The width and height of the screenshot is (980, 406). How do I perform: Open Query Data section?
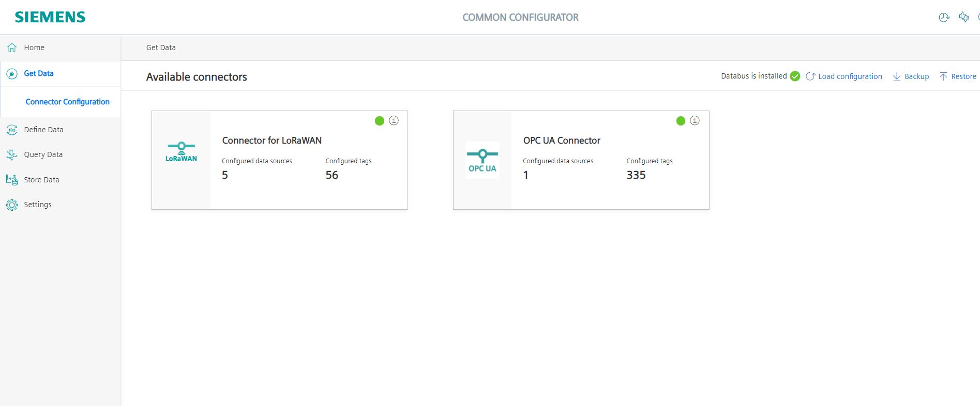pos(61,154)
